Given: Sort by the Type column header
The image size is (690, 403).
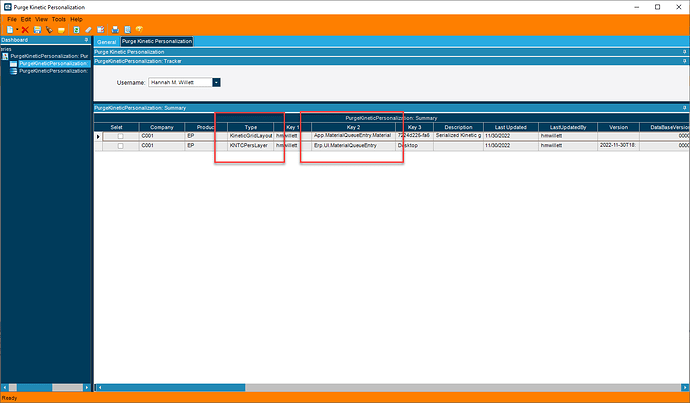Looking at the screenshot, I should [251, 127].
